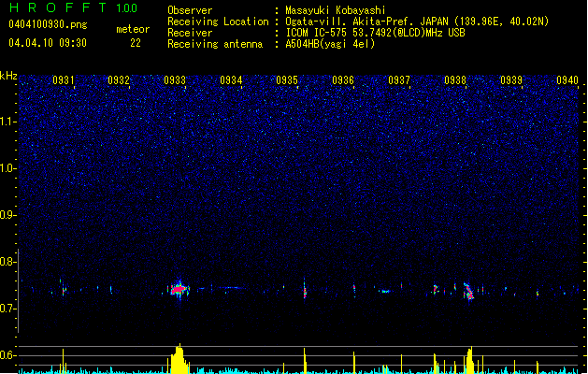Click the meteor count value 22
The image size is (588, 374).
pyautogui.click(x=136, y=43)
